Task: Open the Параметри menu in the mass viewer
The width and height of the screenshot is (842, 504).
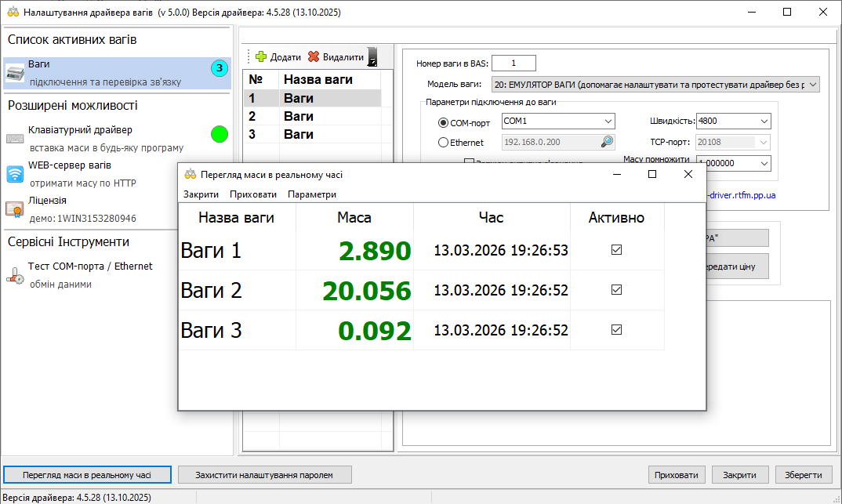Action: click(312, 194)
